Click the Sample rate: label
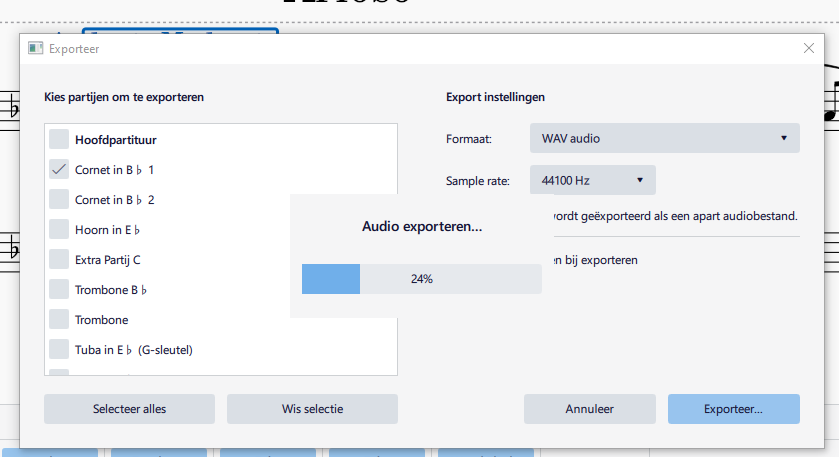The height and width of the screenshot is (457, 839). [x=478, y=181]
